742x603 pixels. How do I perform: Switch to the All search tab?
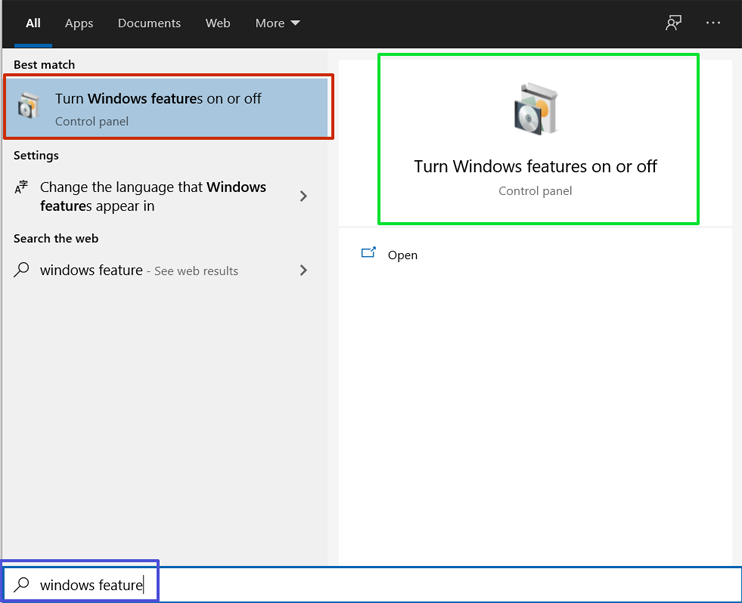pos(33,23)
